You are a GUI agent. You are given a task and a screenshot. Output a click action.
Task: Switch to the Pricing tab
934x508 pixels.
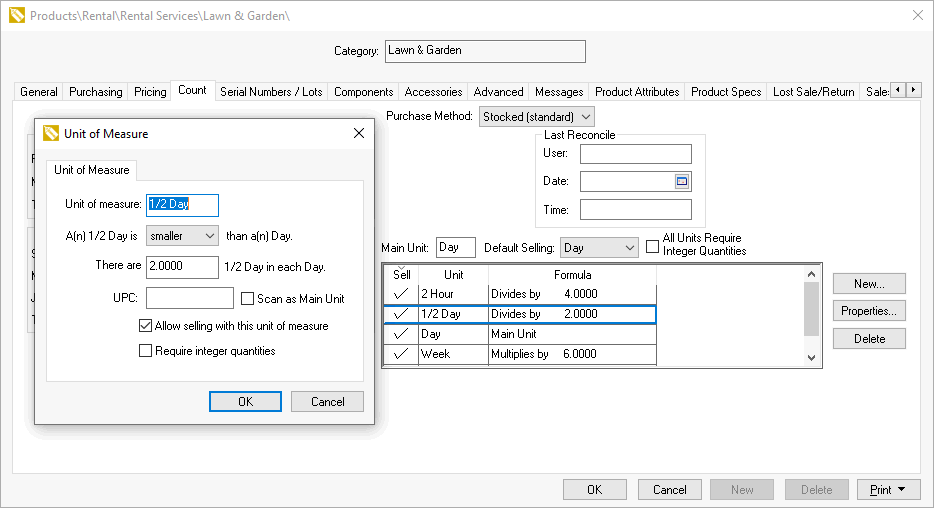150,92
